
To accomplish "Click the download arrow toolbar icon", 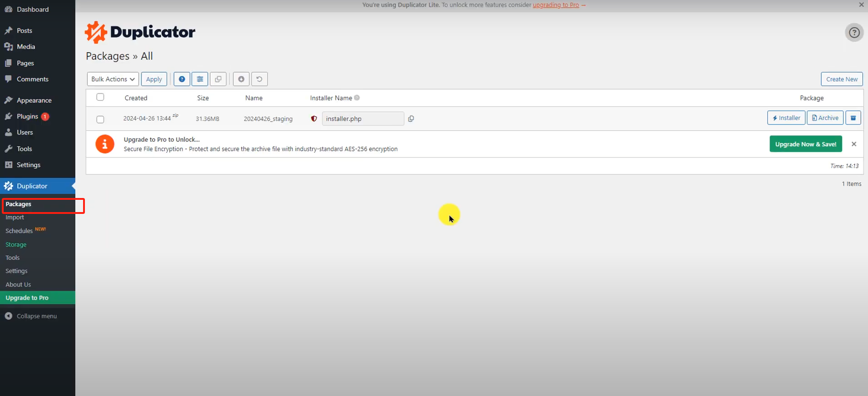I will click(x=241, y=79).
